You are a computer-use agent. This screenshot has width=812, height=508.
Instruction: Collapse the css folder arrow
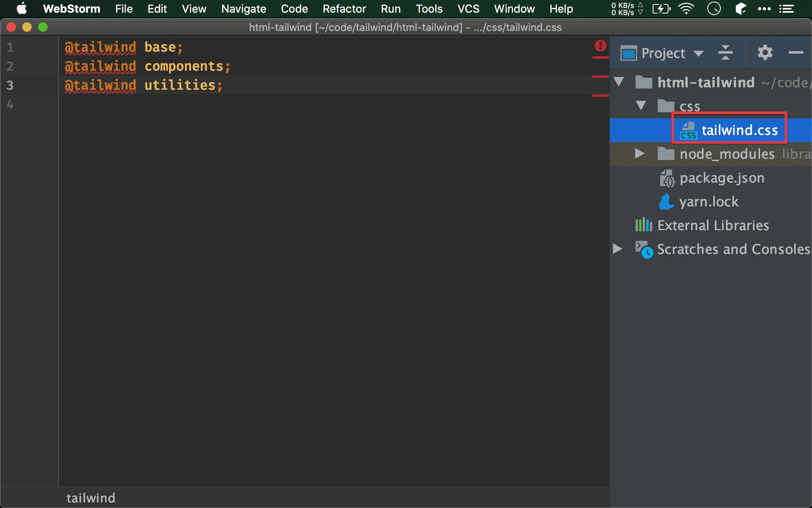(x=641, y=106)
